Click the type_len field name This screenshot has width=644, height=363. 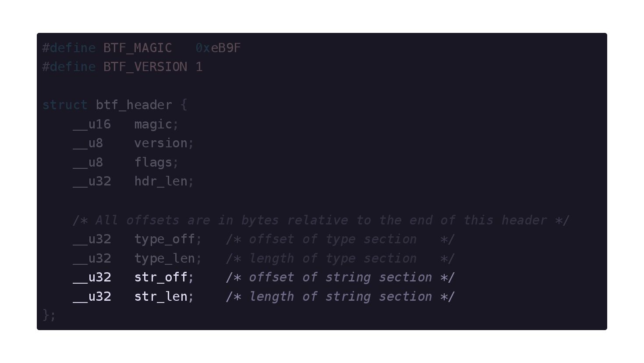tap(165, 259)
